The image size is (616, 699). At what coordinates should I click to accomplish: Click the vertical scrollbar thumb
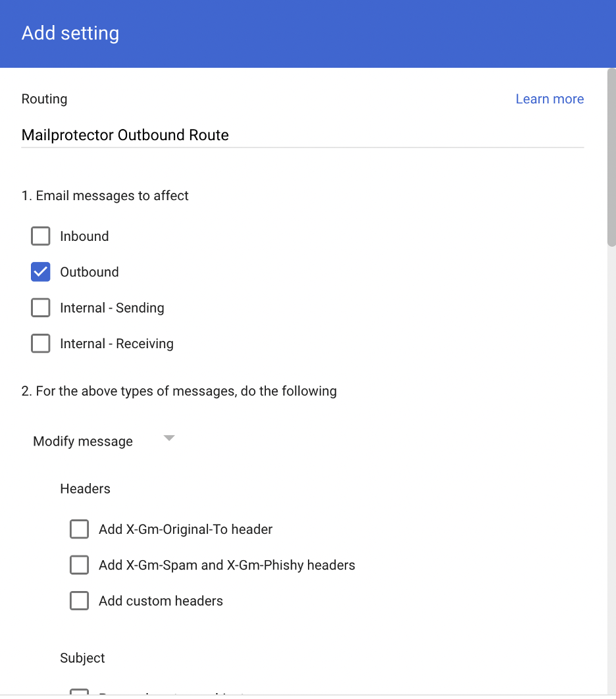611,157
